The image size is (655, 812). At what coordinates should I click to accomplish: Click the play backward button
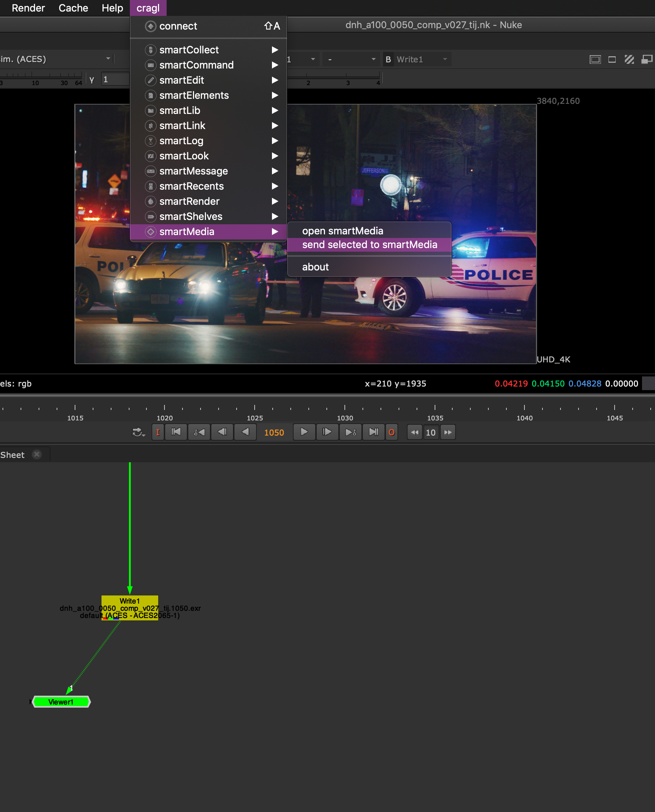coord(245,432)
